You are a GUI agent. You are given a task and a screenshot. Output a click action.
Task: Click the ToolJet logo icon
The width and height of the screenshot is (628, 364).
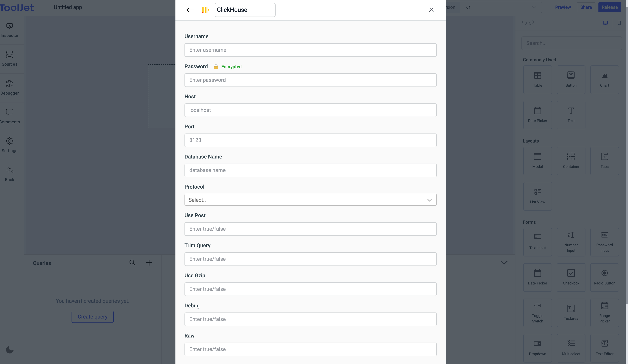(x=17, y=7)
